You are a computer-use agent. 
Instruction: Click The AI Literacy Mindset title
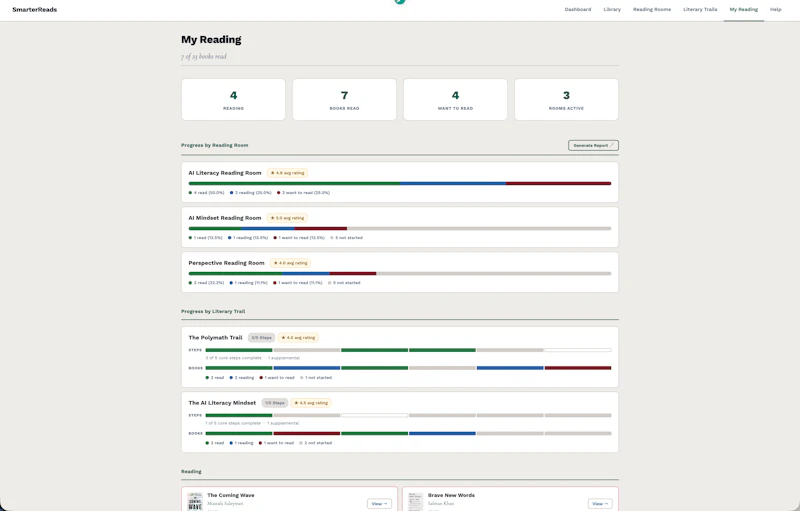222,403
